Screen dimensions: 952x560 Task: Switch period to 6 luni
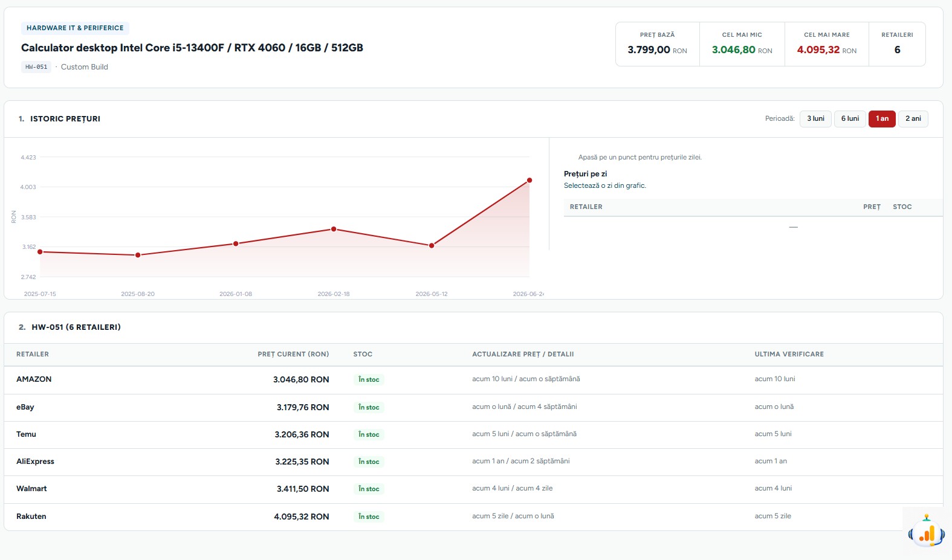coord(850,119)
